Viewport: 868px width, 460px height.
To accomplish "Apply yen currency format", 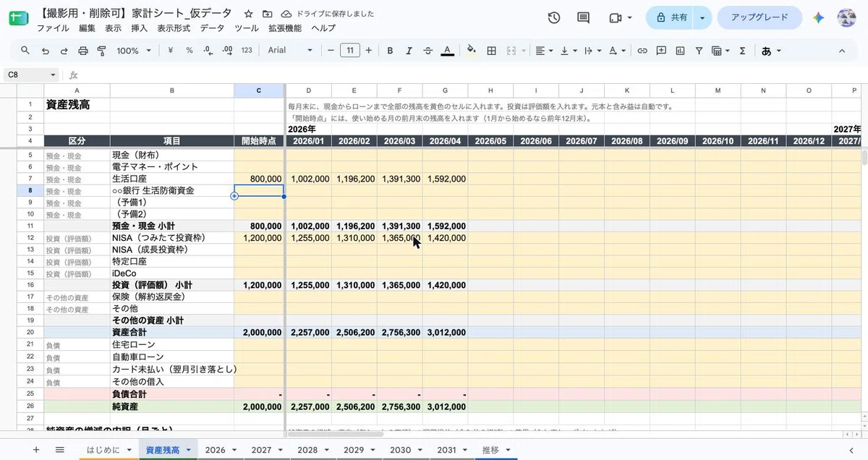I will pyautogui.click(x=171, y=51).
